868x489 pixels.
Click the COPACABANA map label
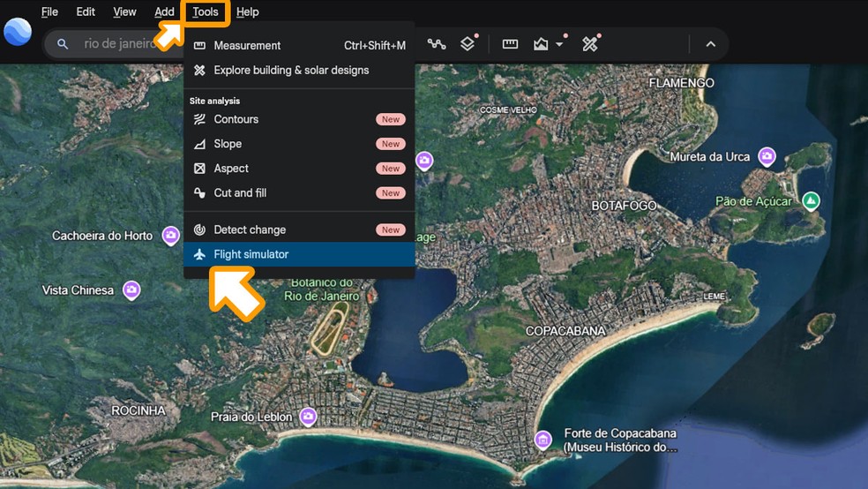tap(565, 331)
